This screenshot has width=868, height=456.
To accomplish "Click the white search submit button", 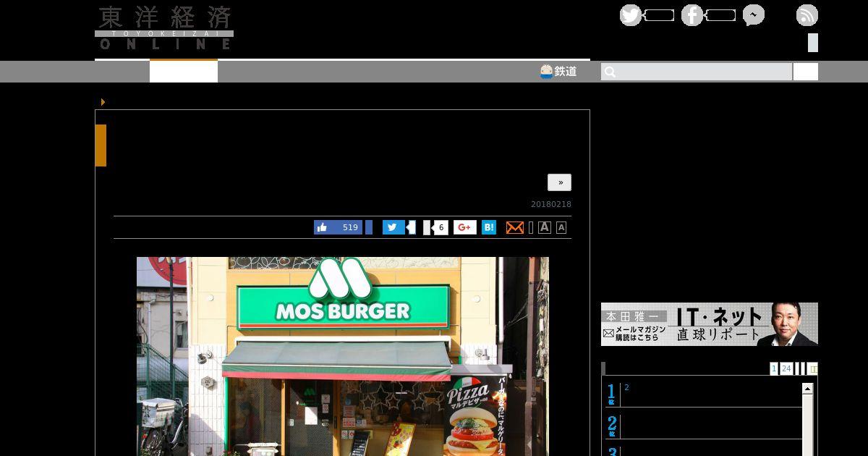I will (806, 72).
